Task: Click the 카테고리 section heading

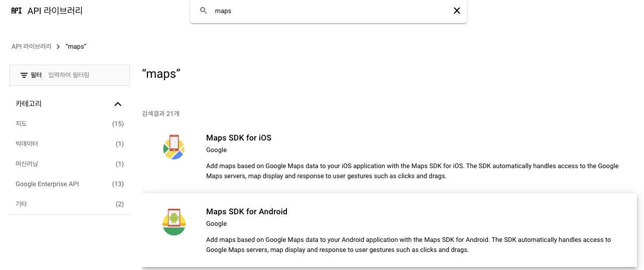Action: tap(29, 104)
